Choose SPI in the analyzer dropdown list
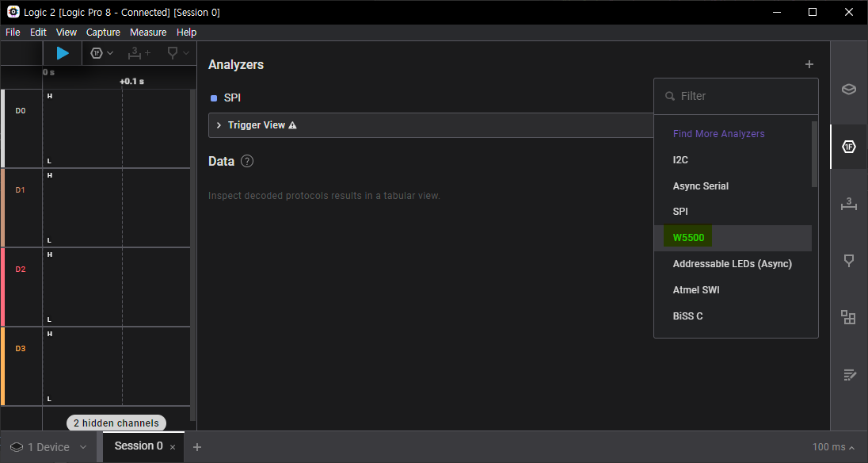 680,212
